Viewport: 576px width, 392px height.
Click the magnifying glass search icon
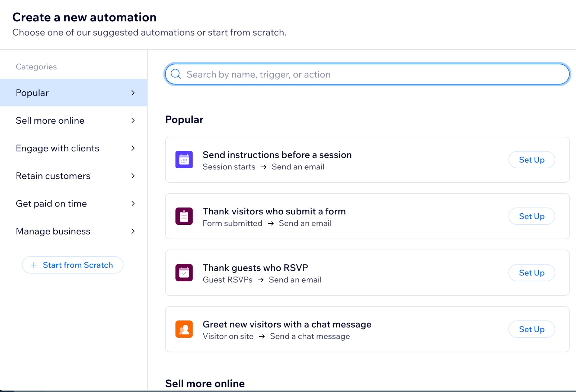click(176, 74)
